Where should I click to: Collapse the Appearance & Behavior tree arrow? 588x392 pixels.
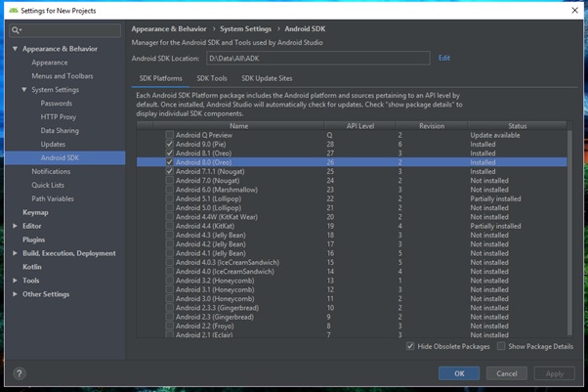pyautogui.click(x=15, y=49)
